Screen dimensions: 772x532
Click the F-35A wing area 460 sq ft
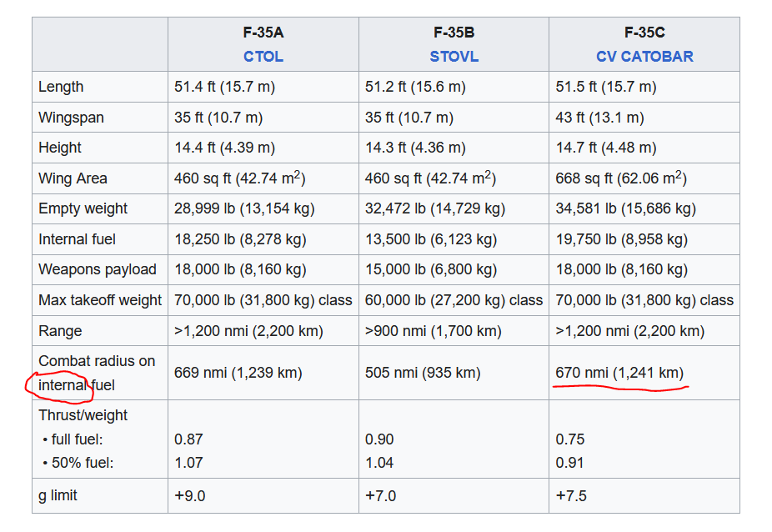[x=240, y=178]
